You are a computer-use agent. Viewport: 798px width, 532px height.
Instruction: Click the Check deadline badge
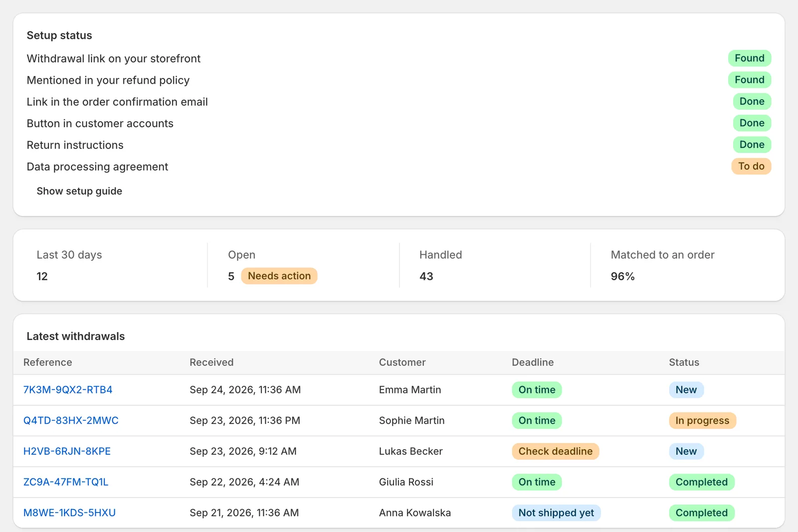[556, 451]
